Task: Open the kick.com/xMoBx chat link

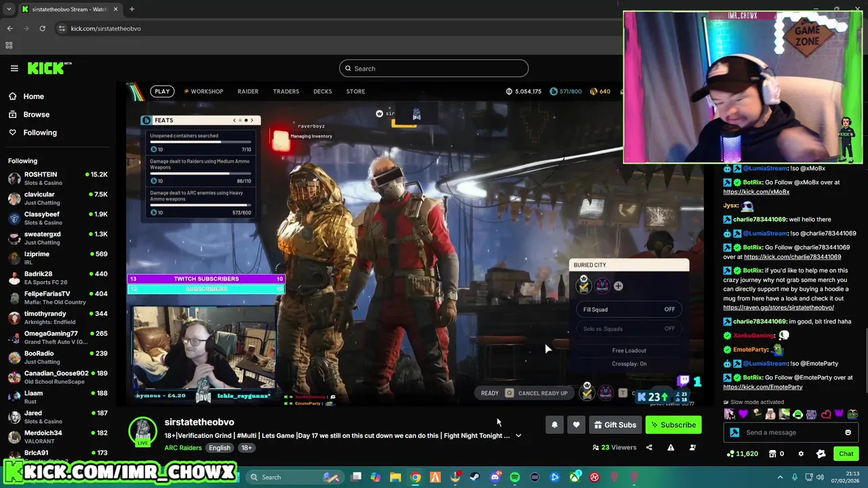Action: tap(756, 192)
